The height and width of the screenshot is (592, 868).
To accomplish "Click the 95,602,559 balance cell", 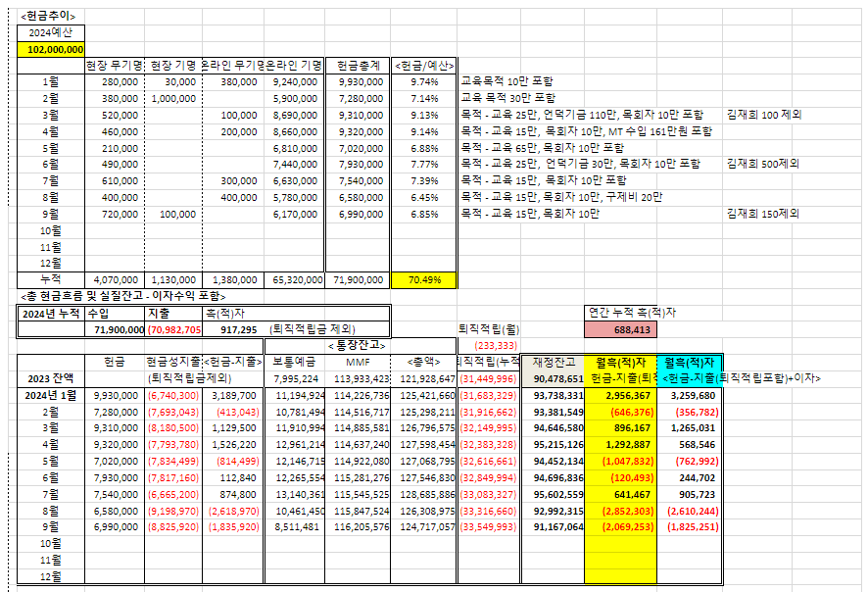I will click(x=553, y=495).
